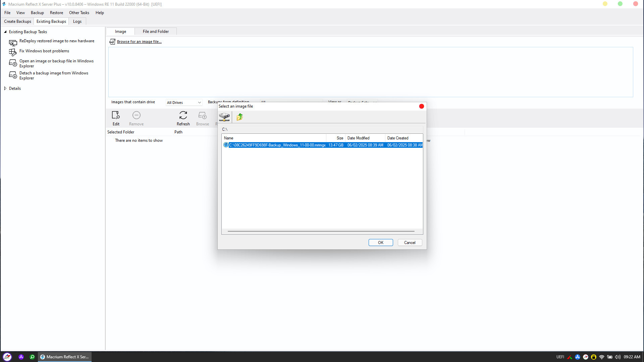The width and height of the screenshot is (644, 362).
Task: Click the Edit folder icon
Action: pos(116,116)
